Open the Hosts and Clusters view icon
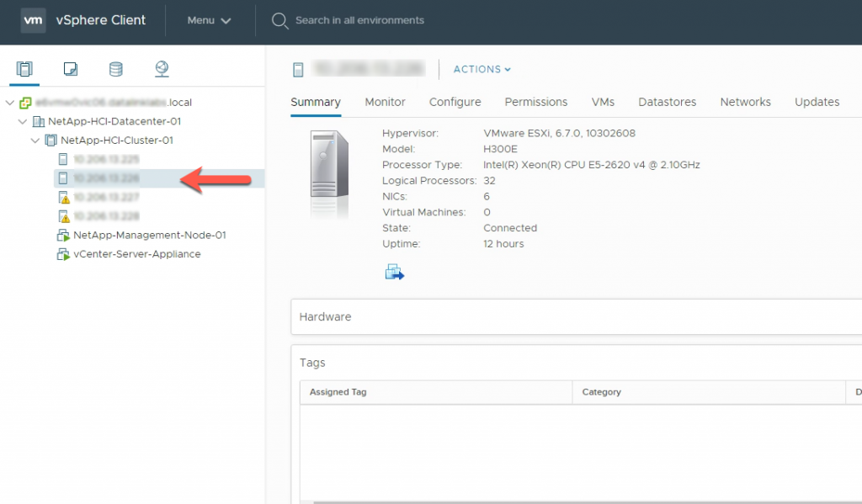The image size is (862, 504). (x=24, y=69)
